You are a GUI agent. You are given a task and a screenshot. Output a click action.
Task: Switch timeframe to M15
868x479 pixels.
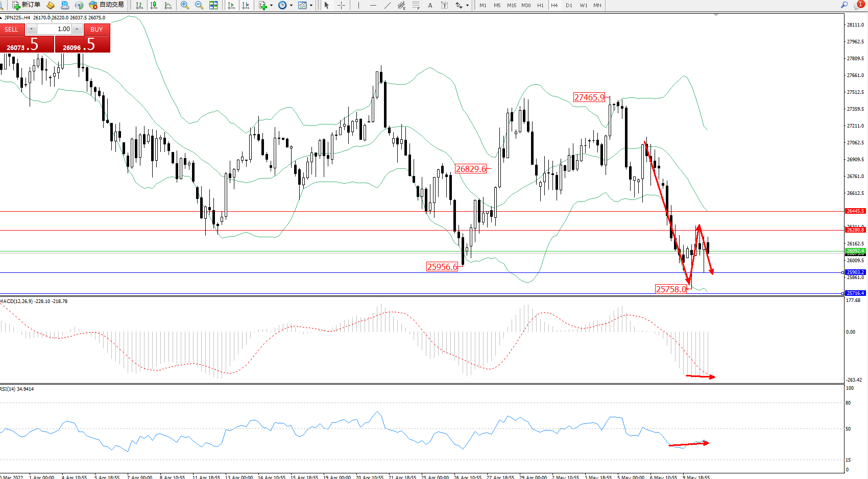[512, 5]
